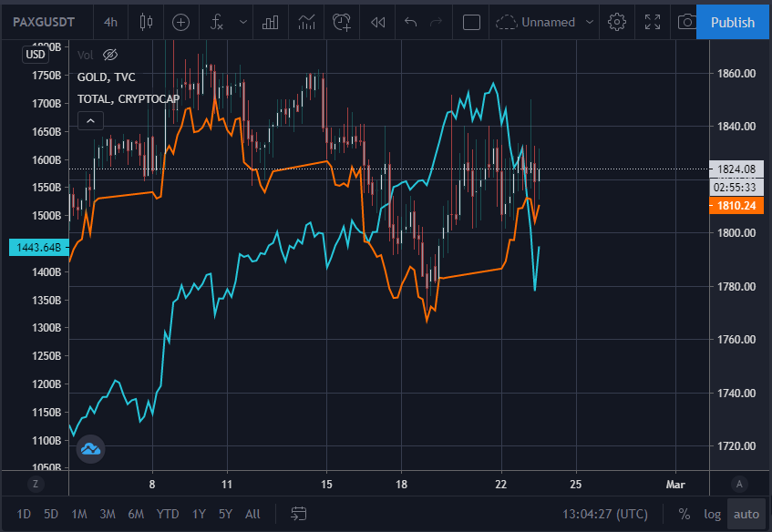Collapse the indicator legend list
This screenshot has height=532, width=772.
pyautogui.click(x=90, y=121)
